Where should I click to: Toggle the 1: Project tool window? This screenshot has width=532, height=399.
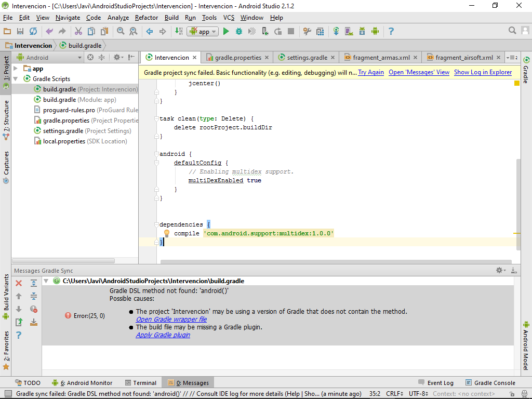tap(6, 73)
